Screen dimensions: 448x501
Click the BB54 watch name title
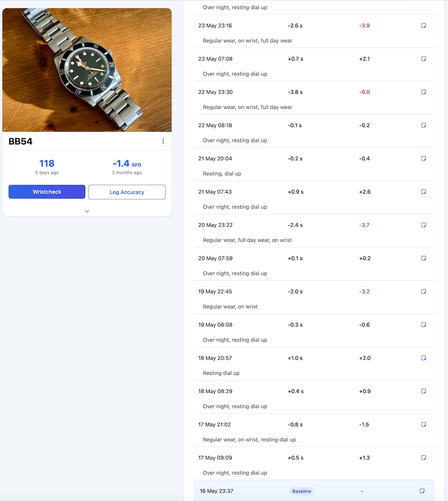(x=20, y=141)
